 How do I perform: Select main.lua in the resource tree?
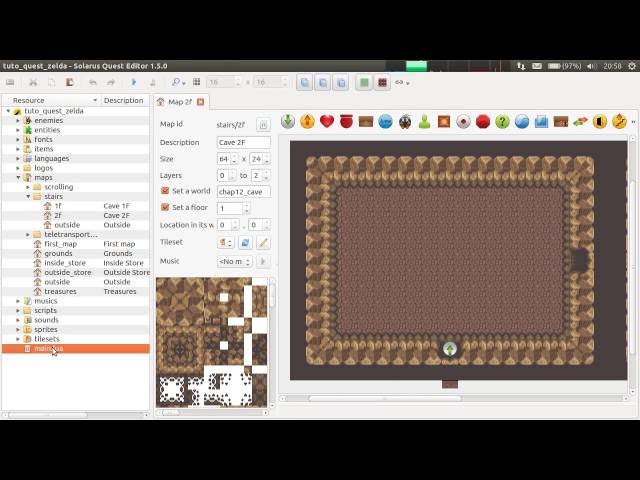pyautogui.click(x=76, y=348)
